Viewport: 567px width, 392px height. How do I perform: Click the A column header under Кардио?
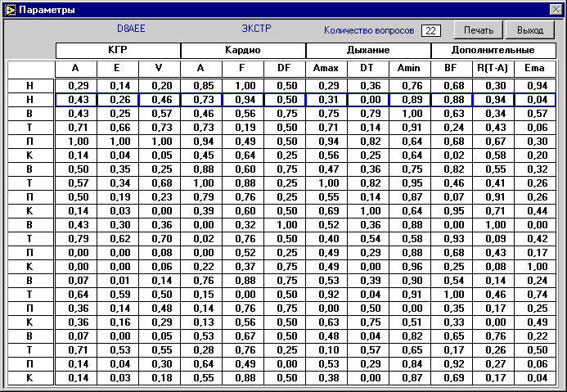201,69
